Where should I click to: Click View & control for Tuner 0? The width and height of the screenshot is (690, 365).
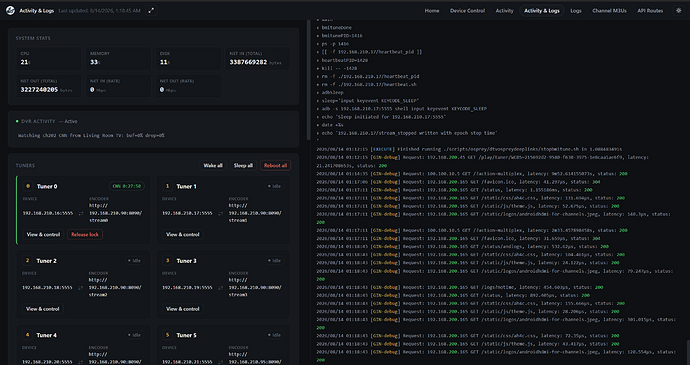point(43,234)
